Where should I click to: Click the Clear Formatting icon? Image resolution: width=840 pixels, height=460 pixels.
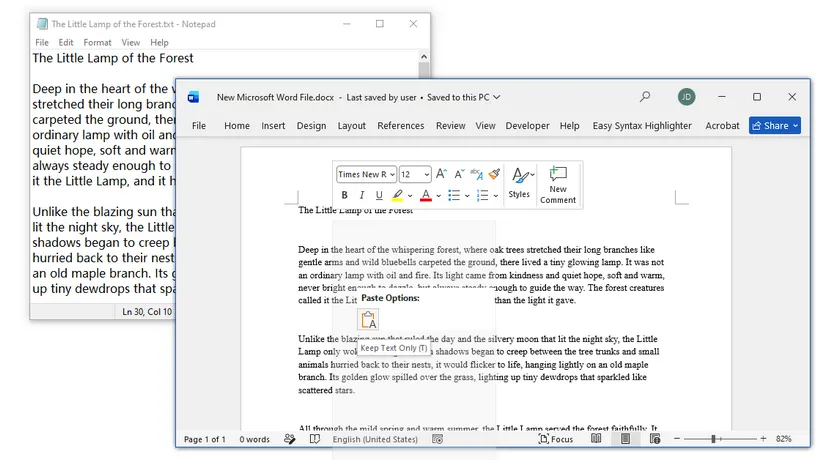(x=477, y=174)
